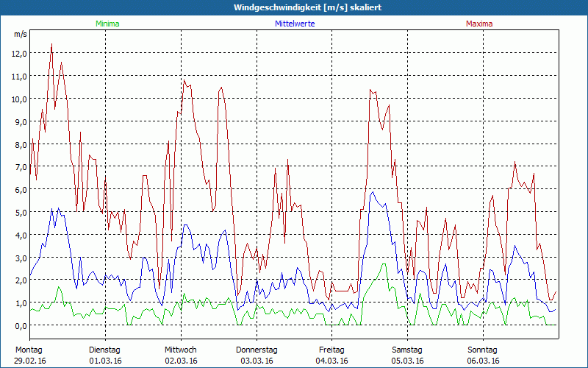Click the red Maxima legend label

[479, 24]
